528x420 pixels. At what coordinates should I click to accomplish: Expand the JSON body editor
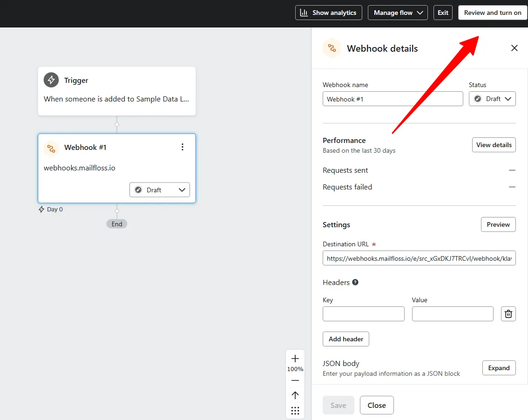[x=499, y=368]
